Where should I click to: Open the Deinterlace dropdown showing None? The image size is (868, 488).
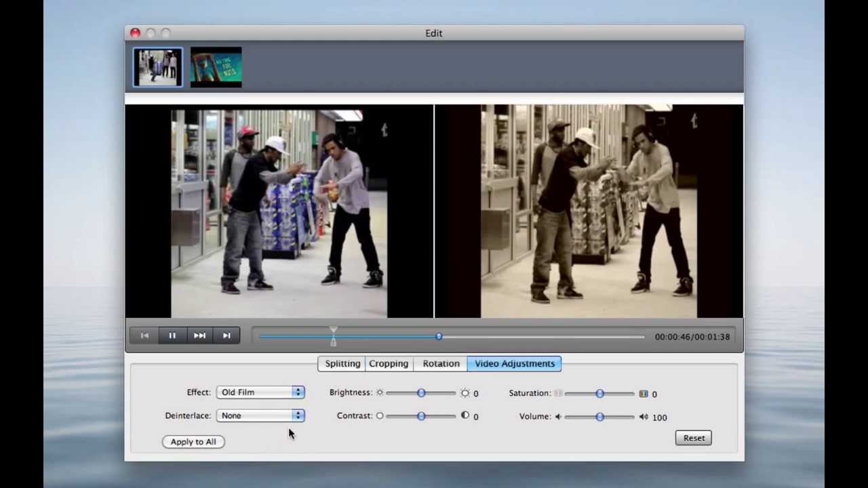(x=260, y=415)
